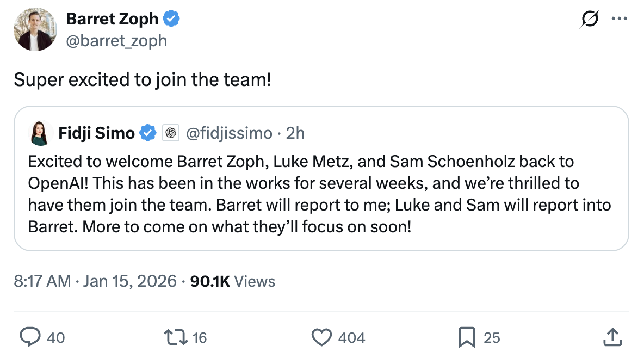Click the @fidjissimo handle

point(229,133)
